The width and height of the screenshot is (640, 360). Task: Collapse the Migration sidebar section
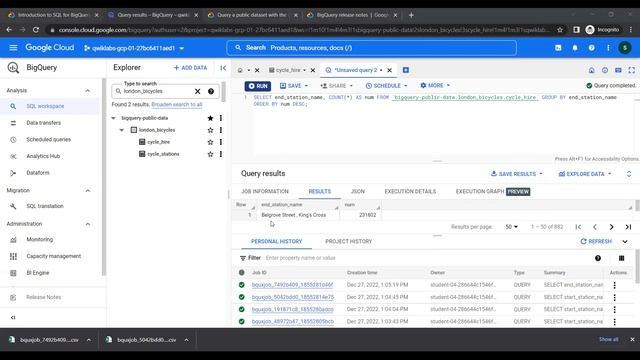(87, 191)
